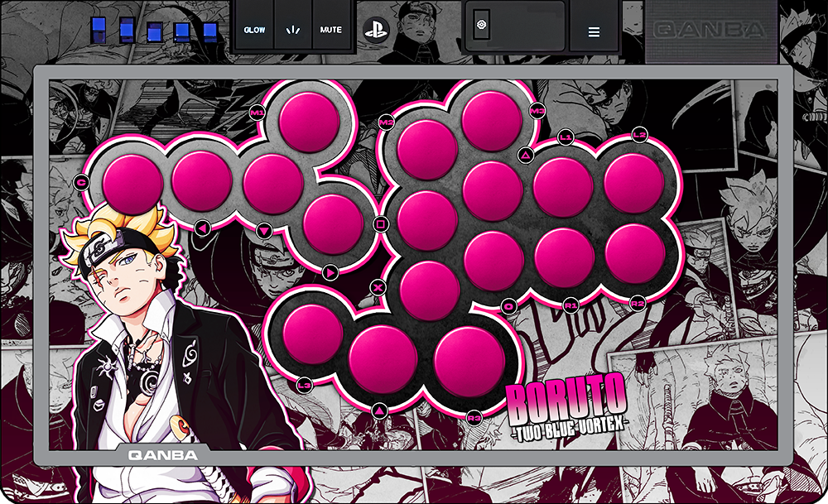Click the mic icon between GLOW and MUTE
The image size is (828, 504).
[292, 30]
